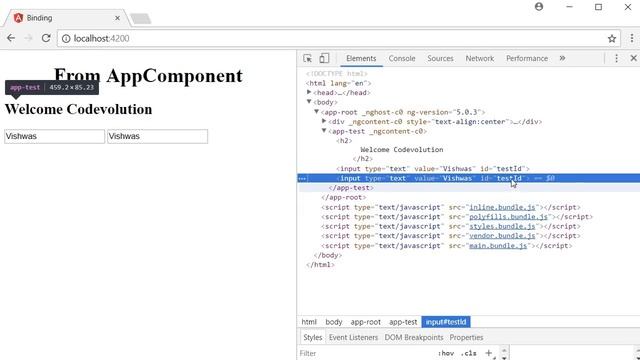Open DOM Breakpoints sub-tab
This screenshot has height=360, width=640.
(413, 338)
